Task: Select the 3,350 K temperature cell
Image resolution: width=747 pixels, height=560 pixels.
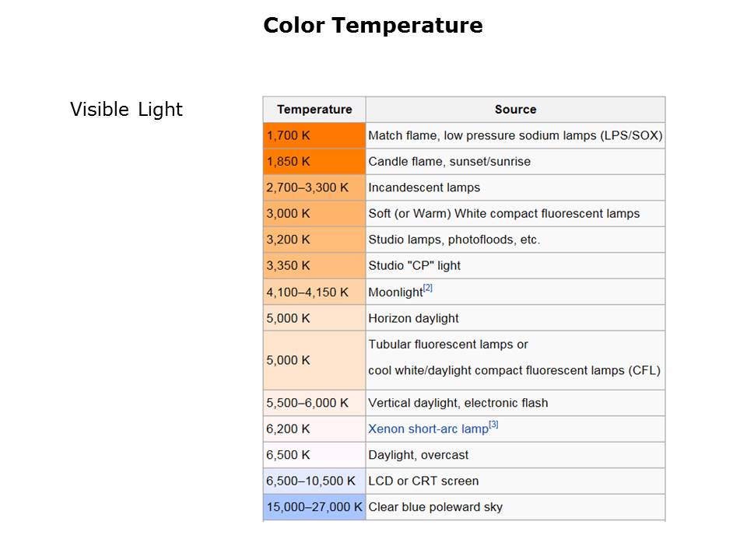Action: 314,265
